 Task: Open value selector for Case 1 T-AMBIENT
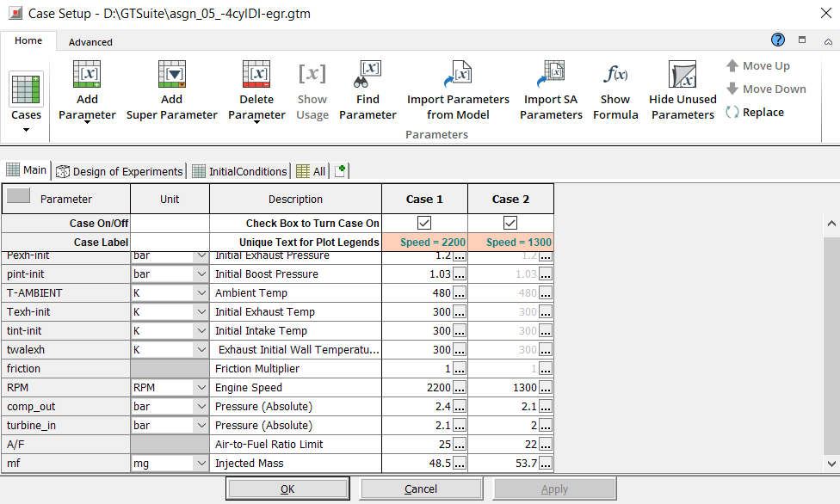pos(460,293)
